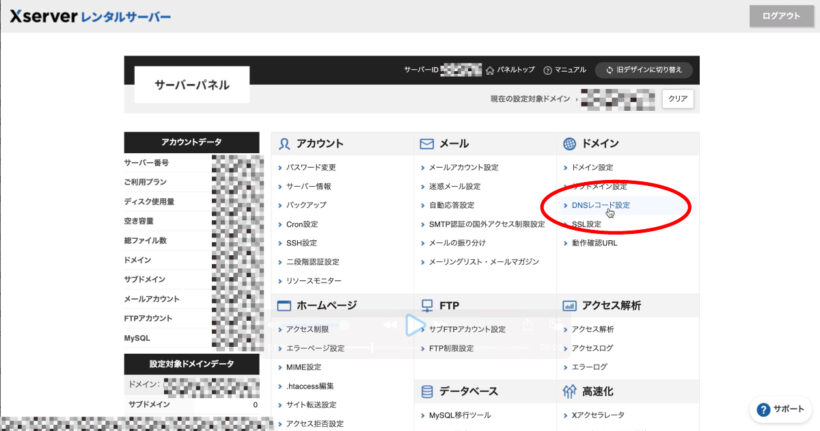This screenshot has width=820, height=431.
Task: Click the ドメイン globe section icon
Action: (x=569, y=144)
